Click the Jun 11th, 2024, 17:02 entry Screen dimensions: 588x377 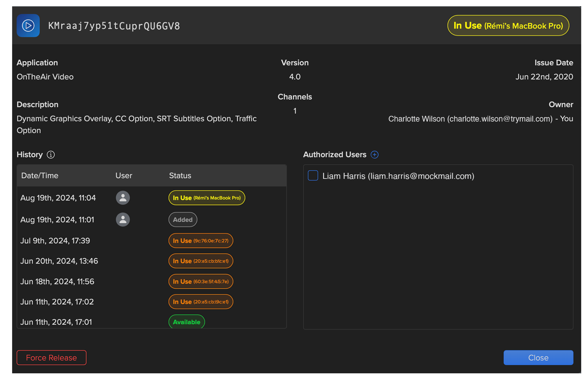(57, 302)
